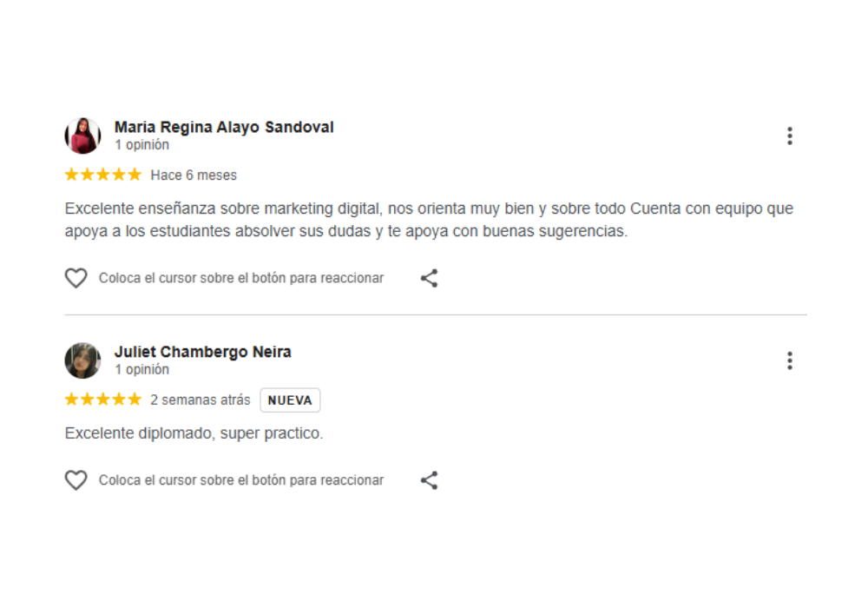
Task: Share Juliet Chambergo's review
Action: point(429,480)
